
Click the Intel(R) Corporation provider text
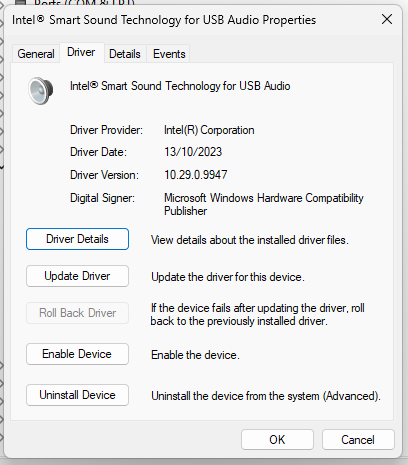pyautogui.click(x=209, y=130)
